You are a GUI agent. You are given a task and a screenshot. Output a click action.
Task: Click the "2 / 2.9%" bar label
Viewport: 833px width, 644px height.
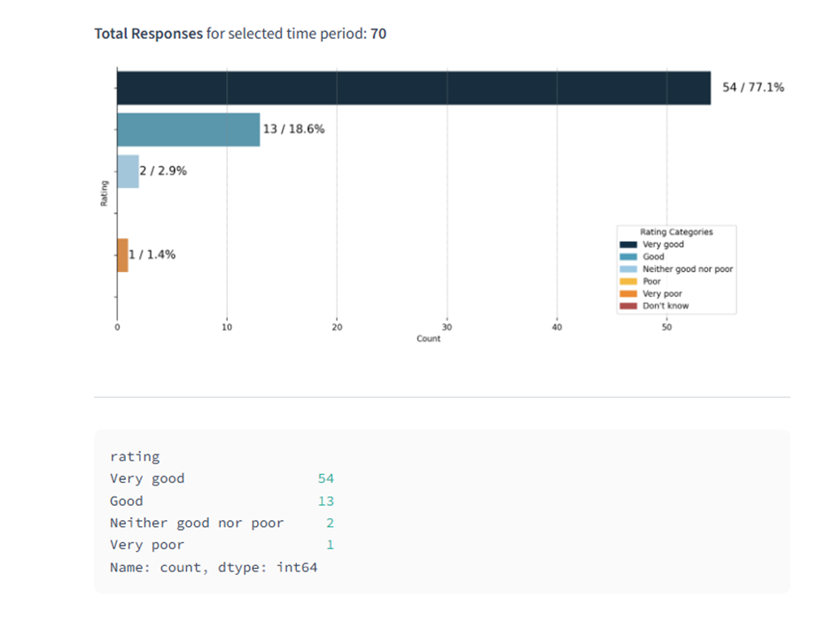[163, 171]
